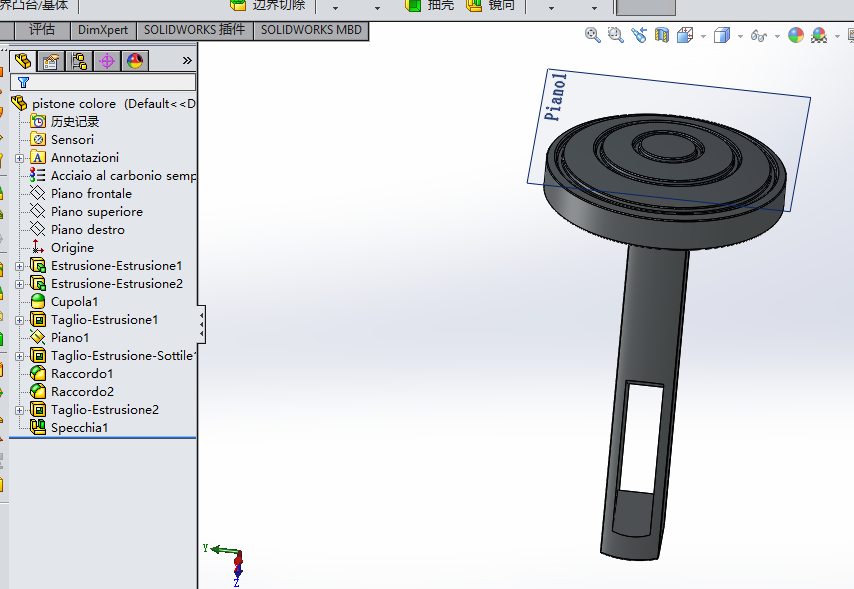Open View Orientation dropdown arrow
The height and width of the screenshot is (589, 854).
pos(703,37)
